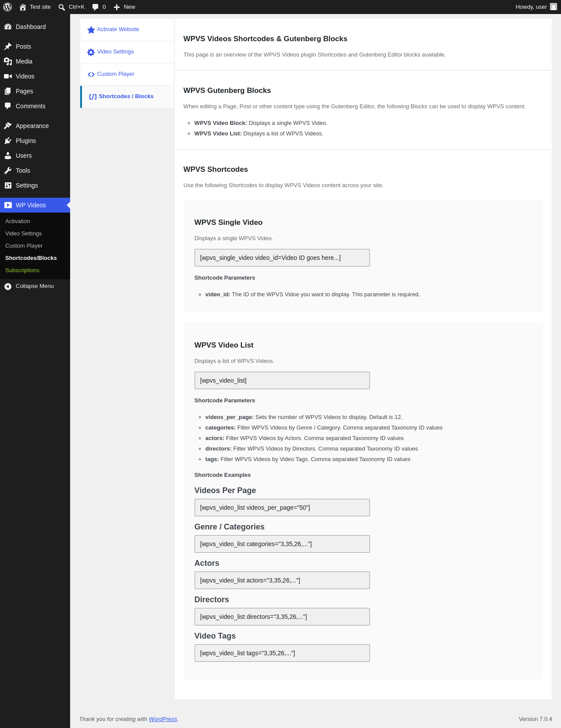The width and height of the screenshot is (561, 728).
Task: Open the Activation submenu item
Action: 18,221
